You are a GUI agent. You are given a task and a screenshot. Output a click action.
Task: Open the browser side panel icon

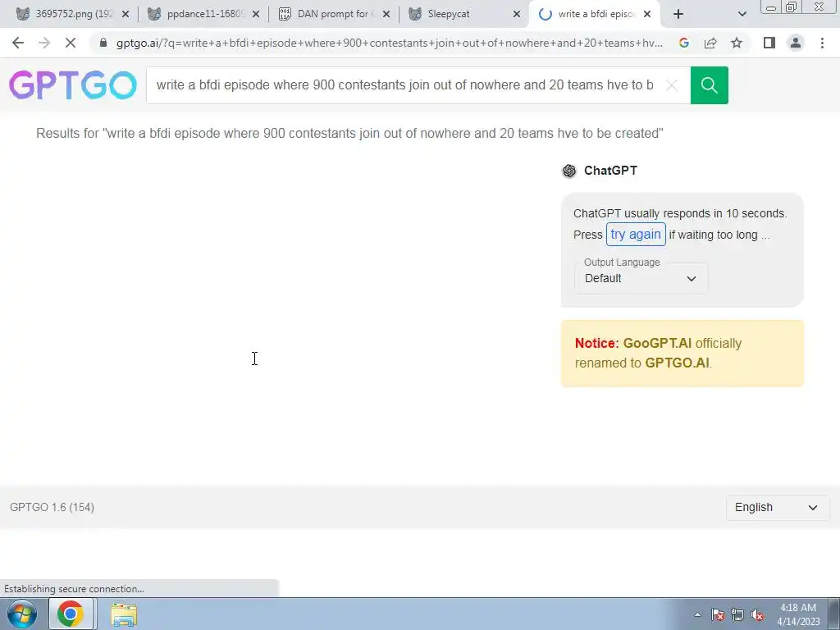pos(769,43)
